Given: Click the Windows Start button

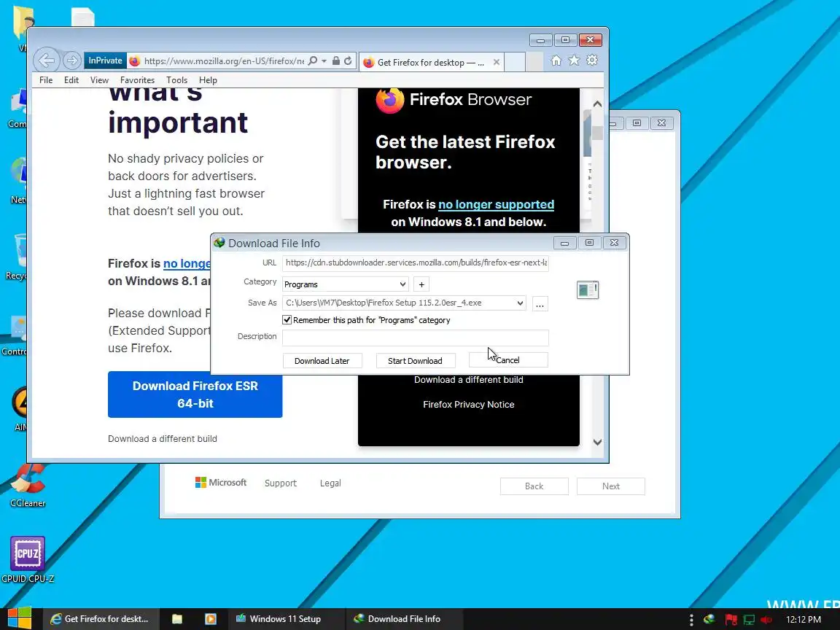Looking at the screenshot, I should (x=20, y=619).
